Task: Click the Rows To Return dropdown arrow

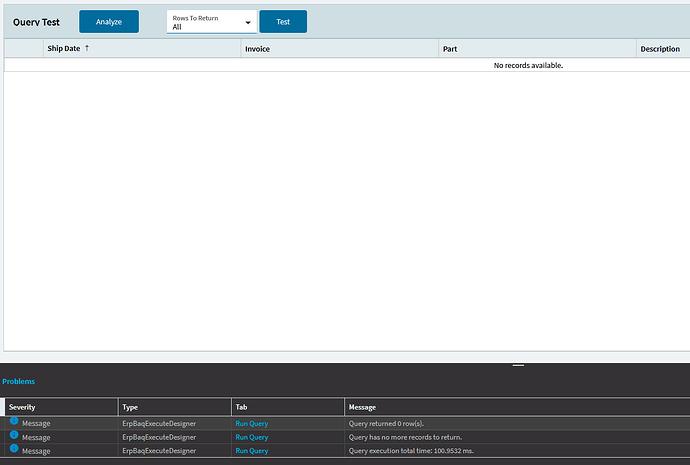Action: (x=248, y=23)
